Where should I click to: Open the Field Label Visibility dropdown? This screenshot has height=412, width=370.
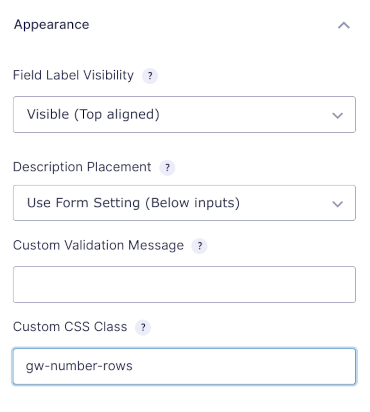click(x=184, y=115)
